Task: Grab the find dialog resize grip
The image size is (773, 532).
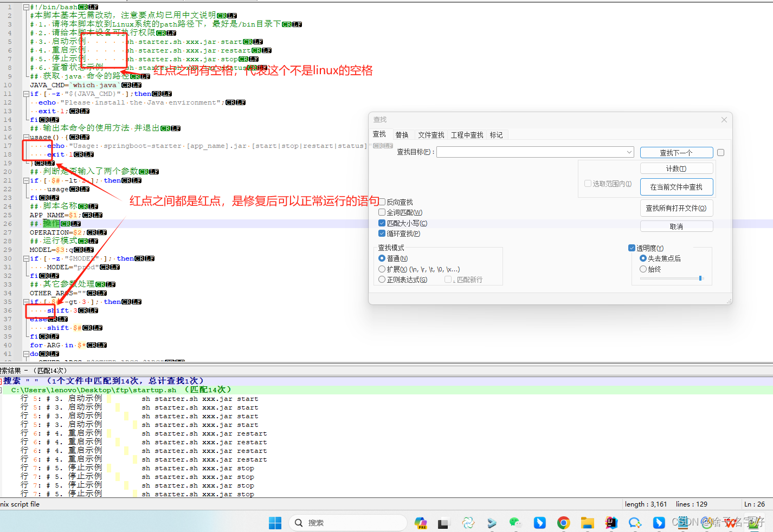Action: pos(729,301)
